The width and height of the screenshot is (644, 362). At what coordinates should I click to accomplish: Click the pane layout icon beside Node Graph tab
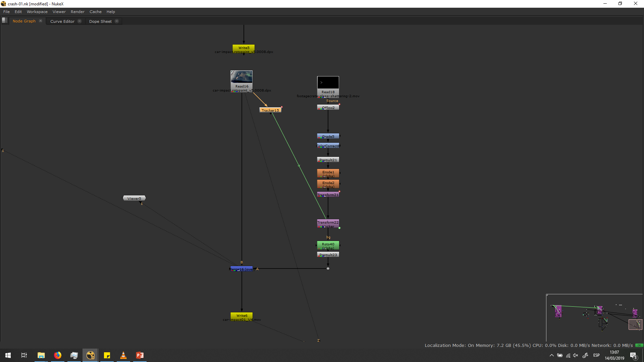(x=4, y=20)
